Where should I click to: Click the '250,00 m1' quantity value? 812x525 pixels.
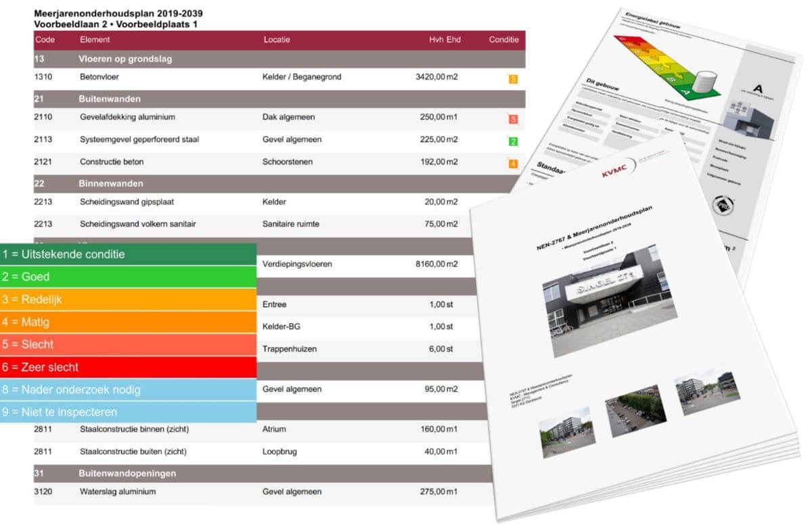click(438, 117)
